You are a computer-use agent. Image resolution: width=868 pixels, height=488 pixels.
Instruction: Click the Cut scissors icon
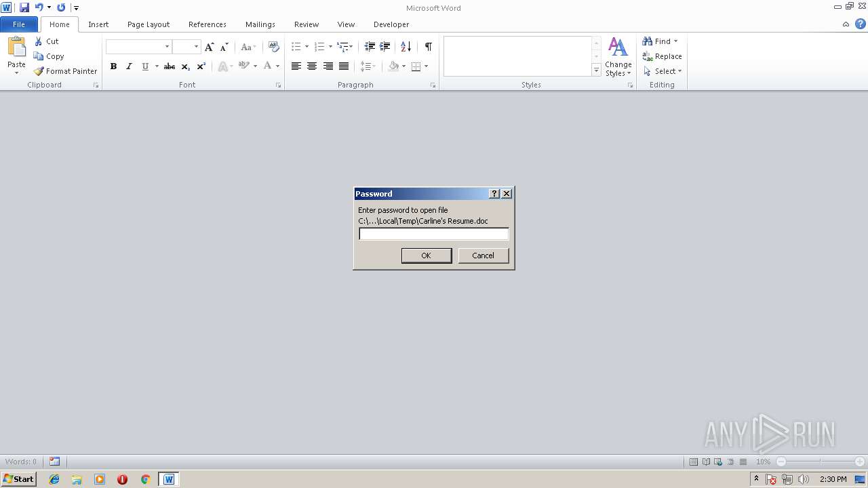point(39,41)
